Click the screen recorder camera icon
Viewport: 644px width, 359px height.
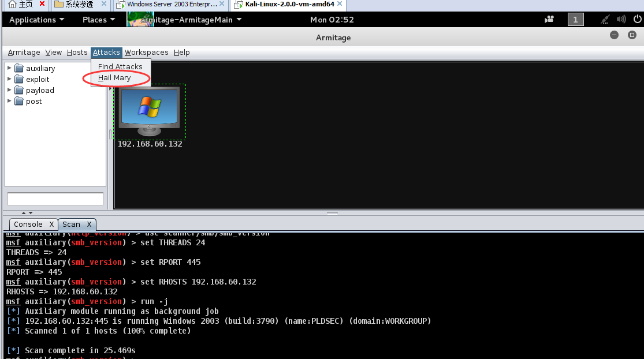(549, 20)
